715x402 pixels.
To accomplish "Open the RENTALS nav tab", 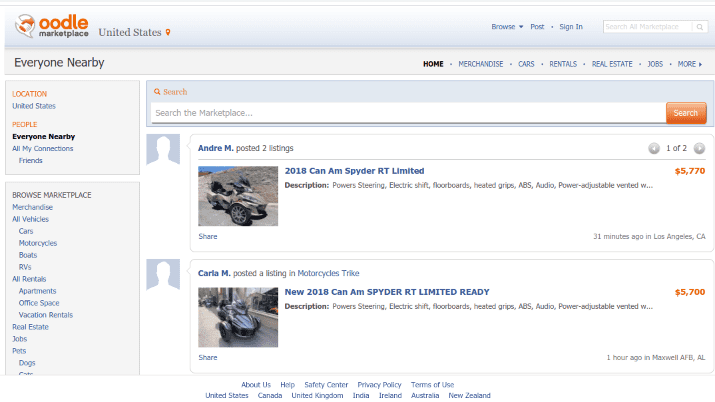I will point(563,64).
